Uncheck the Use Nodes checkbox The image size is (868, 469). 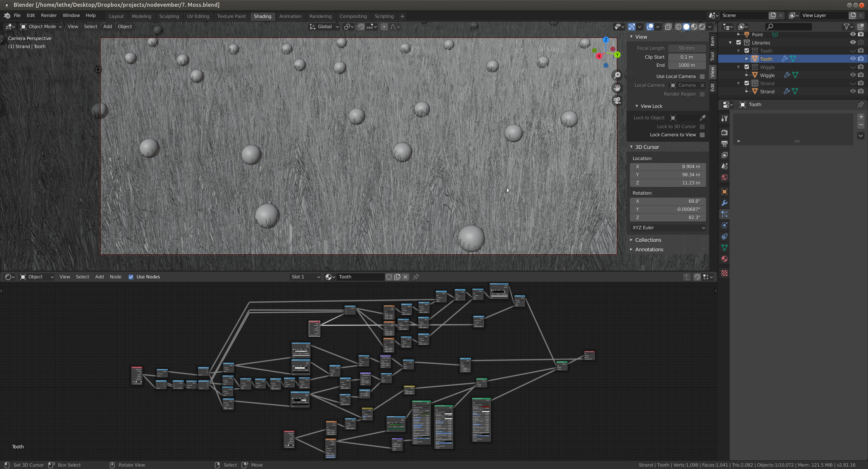pos(131,277)
